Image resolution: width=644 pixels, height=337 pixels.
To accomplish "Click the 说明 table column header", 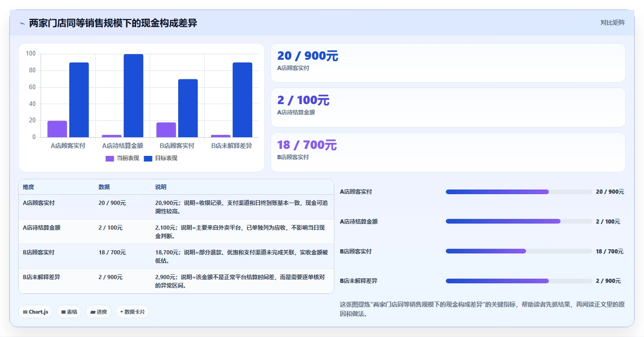I will (161, 187).
